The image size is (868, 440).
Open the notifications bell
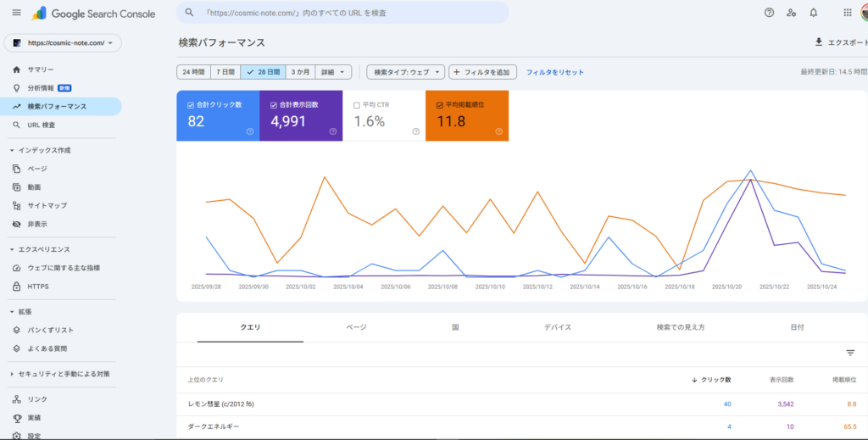click(x=814, y=13)
